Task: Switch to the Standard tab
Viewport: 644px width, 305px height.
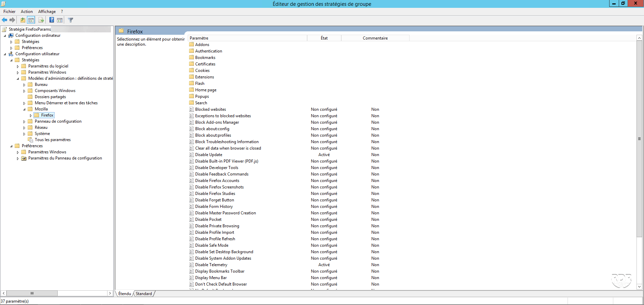Action: 144,294
